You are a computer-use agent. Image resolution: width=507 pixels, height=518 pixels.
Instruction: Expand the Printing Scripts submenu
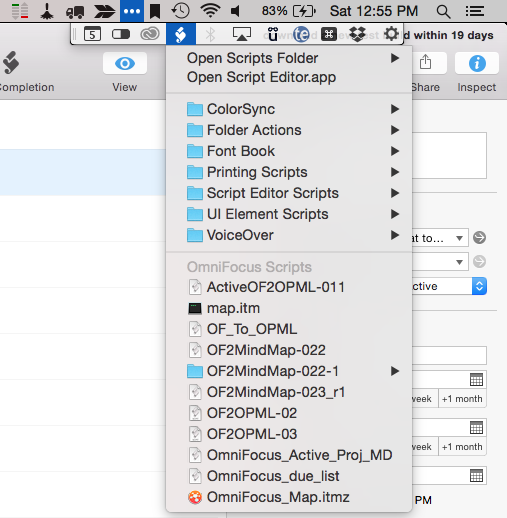(289, 172)
